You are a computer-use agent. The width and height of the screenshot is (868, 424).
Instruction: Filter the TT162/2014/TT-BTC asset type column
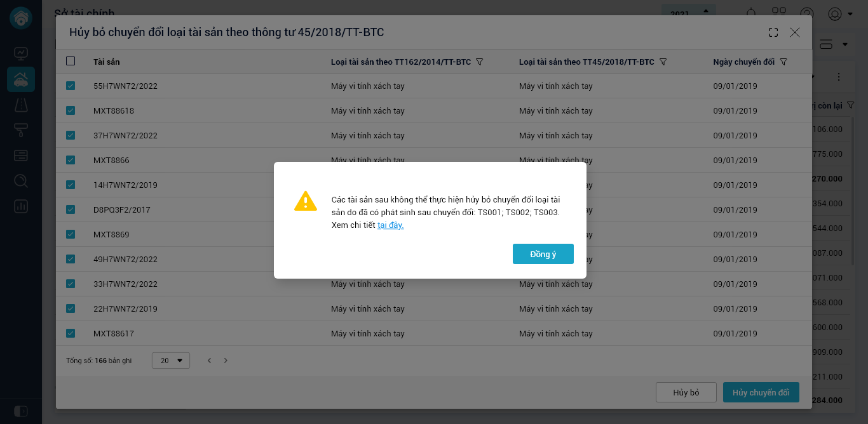point(480,62)
